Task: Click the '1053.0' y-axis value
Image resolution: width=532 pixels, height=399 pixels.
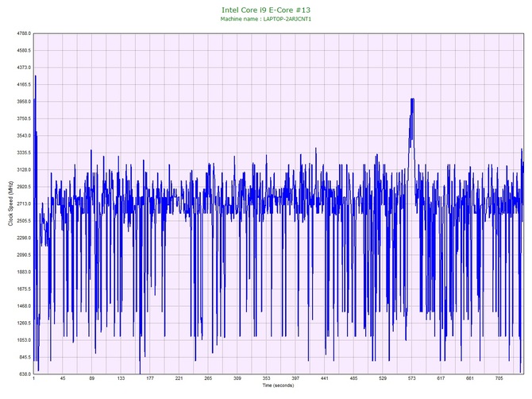Action: [24, 340]
